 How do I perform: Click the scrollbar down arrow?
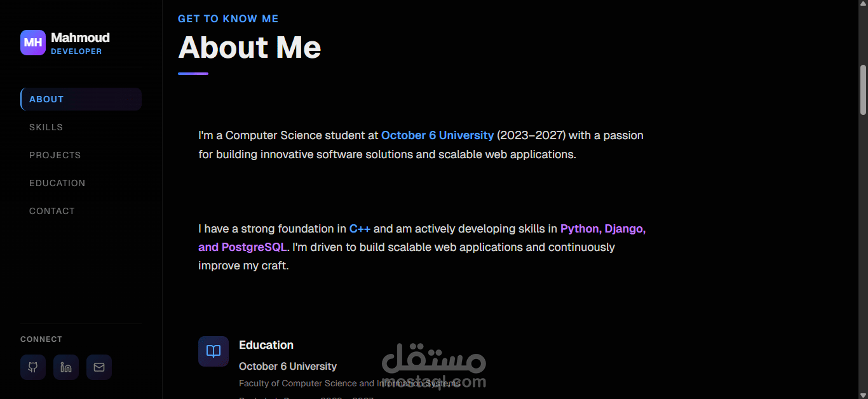click(863, 395)
